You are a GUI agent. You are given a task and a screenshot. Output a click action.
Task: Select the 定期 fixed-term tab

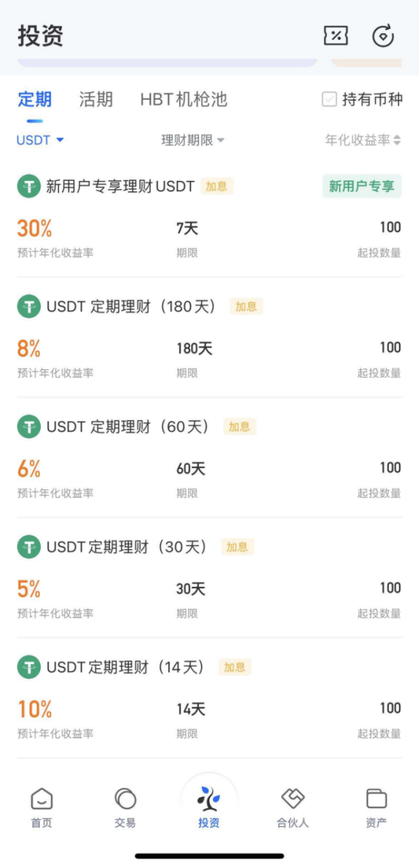pos(34,100)
